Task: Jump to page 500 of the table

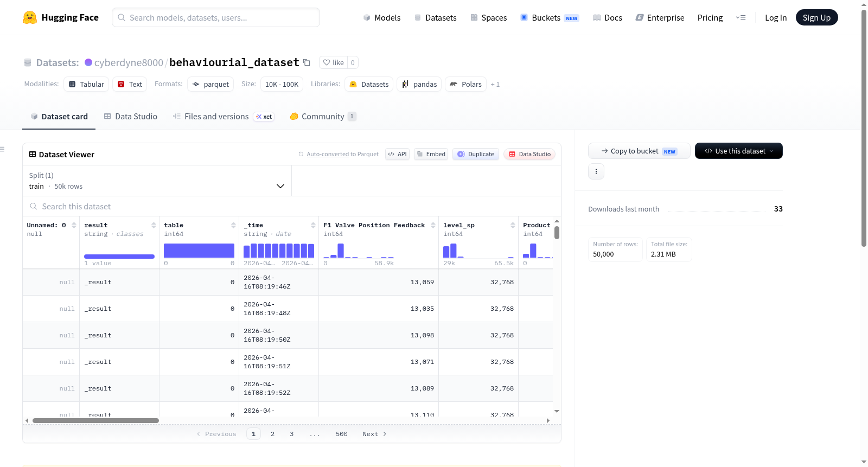Action: [342, 434]
